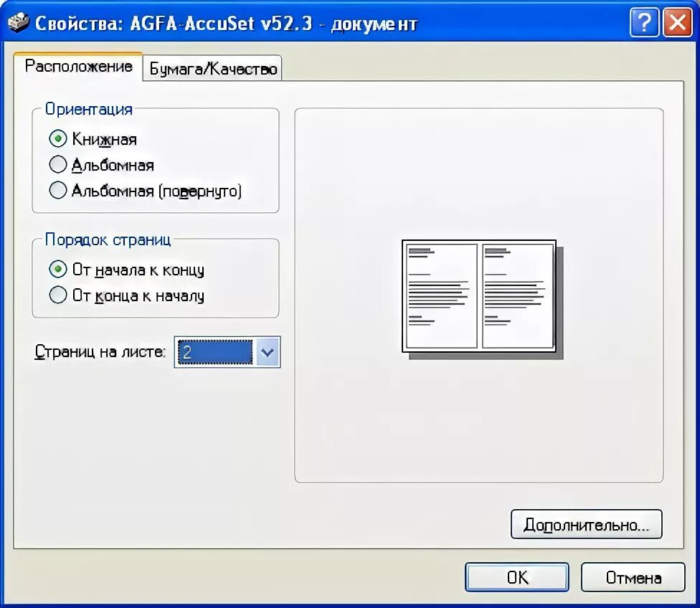700x608 pixels.
Task: Select От начала к концу page order
Action: (57, 269)
